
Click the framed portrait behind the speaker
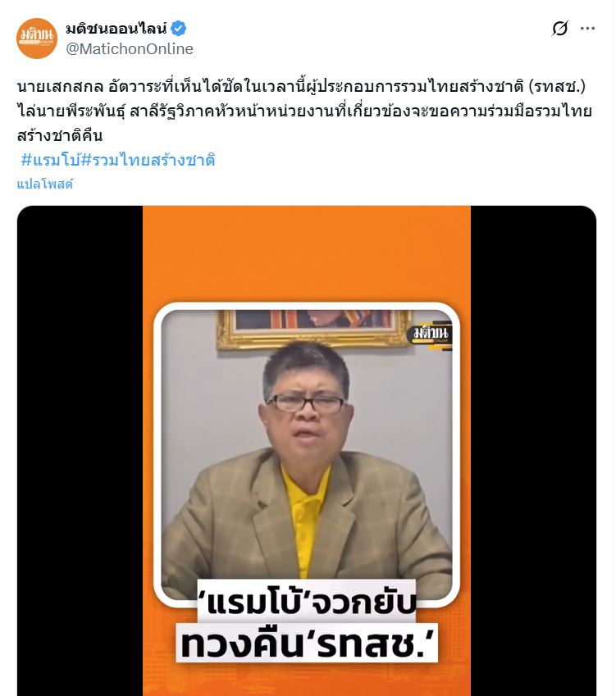(313, 328)
